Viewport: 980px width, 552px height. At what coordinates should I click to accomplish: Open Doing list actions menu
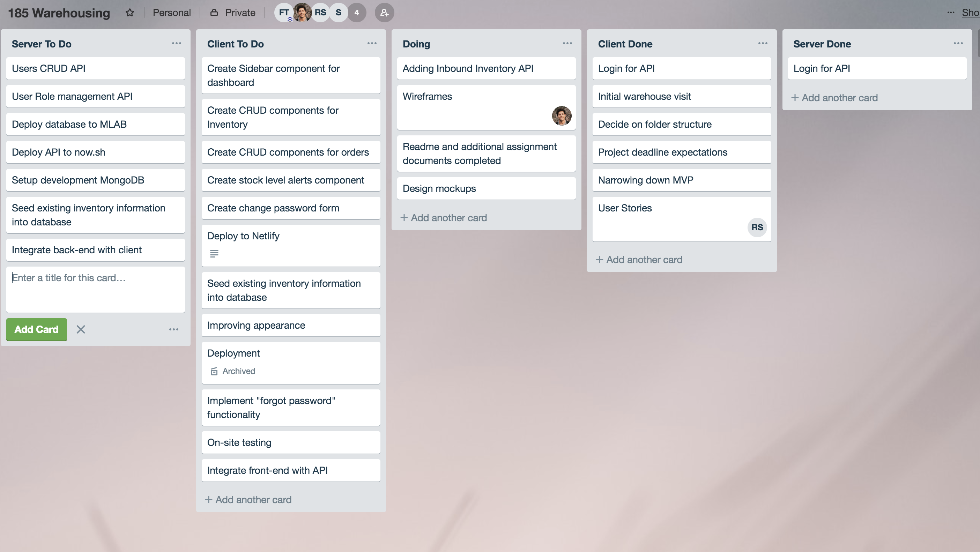[x=567, y=43]
